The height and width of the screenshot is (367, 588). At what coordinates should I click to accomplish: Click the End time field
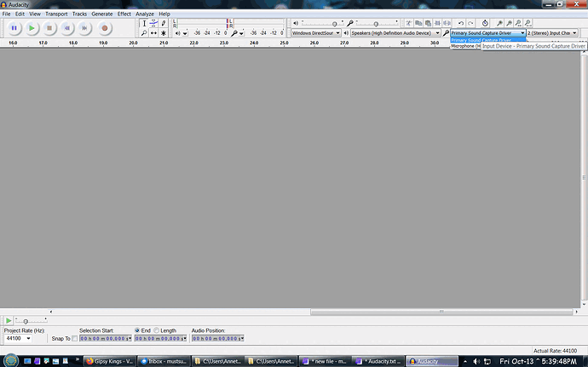tap(160, 339)
